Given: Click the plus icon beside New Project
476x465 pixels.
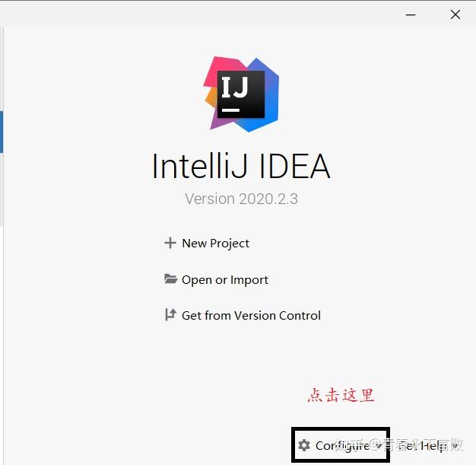Looking at the screenshot, I should pyautogui.click(x=170, y=243).
